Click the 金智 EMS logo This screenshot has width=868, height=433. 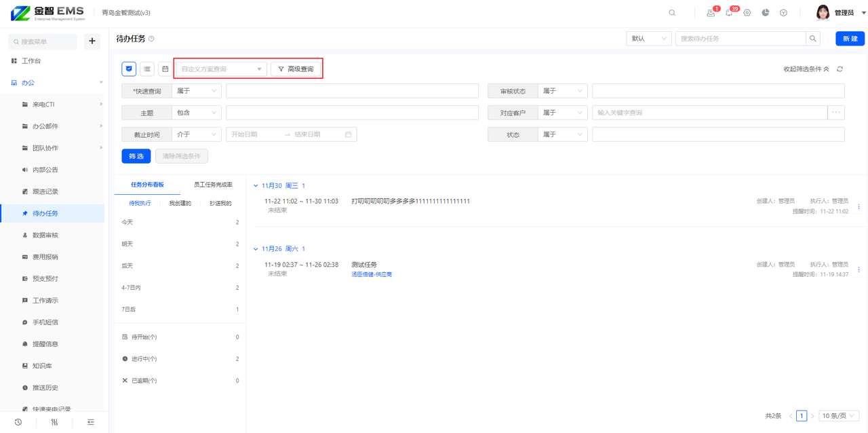(47, 13)
